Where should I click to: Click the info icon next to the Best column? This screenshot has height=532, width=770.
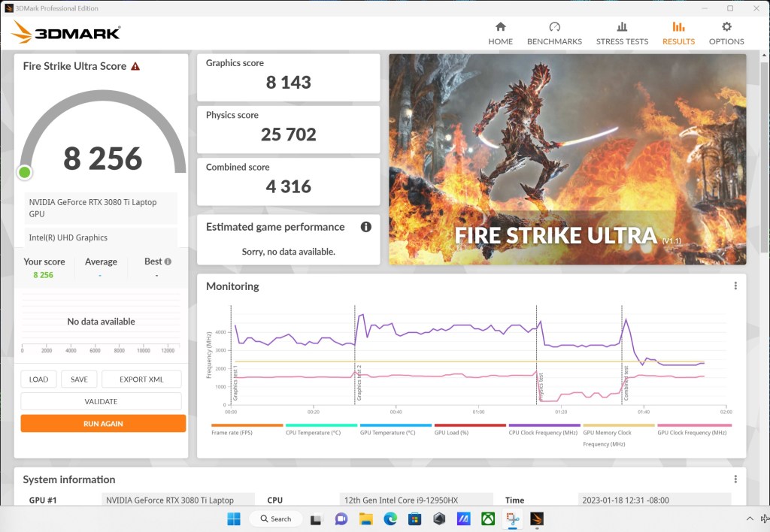tap(167, 261)
